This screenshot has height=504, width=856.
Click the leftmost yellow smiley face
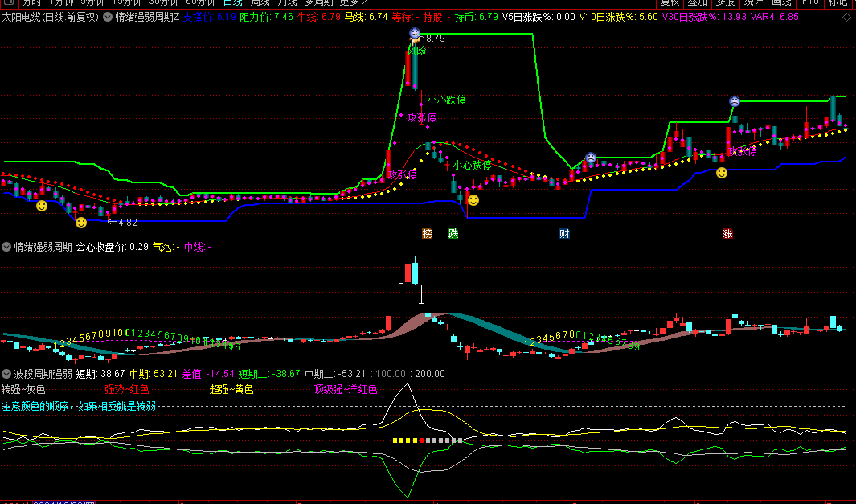tap(42, 206)
